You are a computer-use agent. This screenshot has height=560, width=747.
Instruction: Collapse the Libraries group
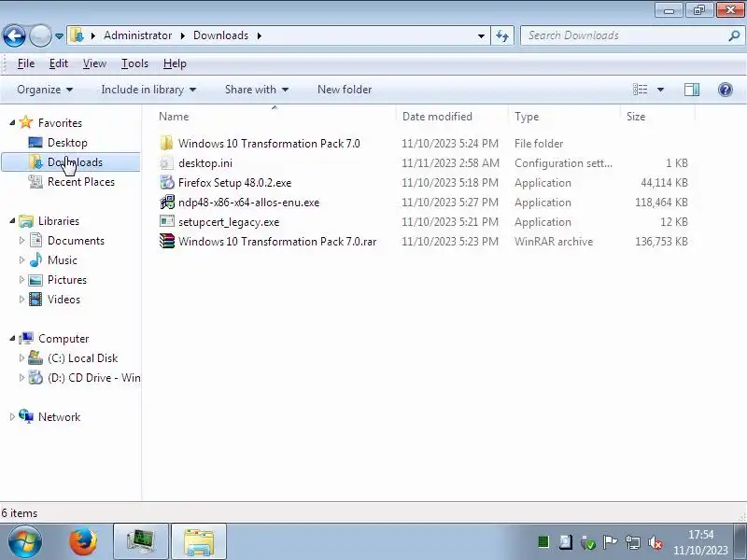coord(12,220)
